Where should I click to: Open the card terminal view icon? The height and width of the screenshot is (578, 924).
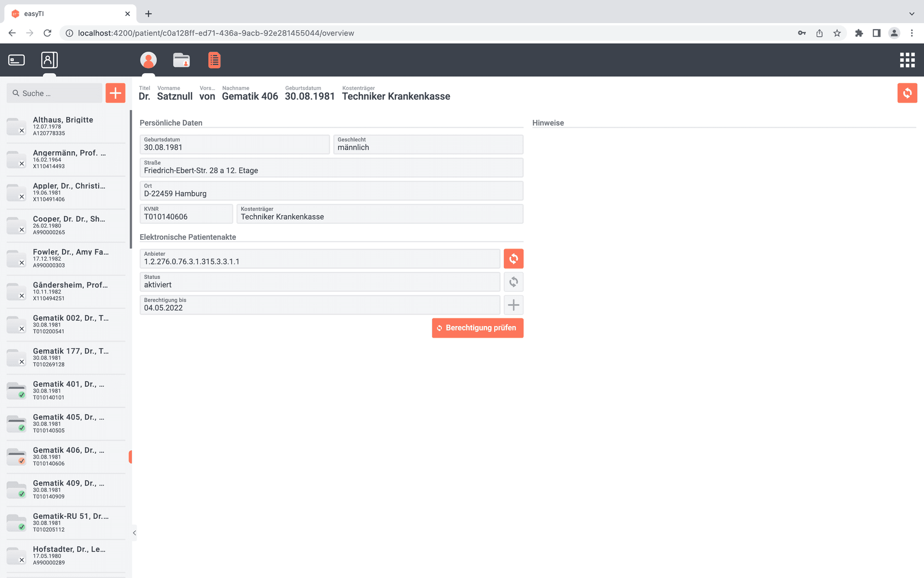[17, 60]
